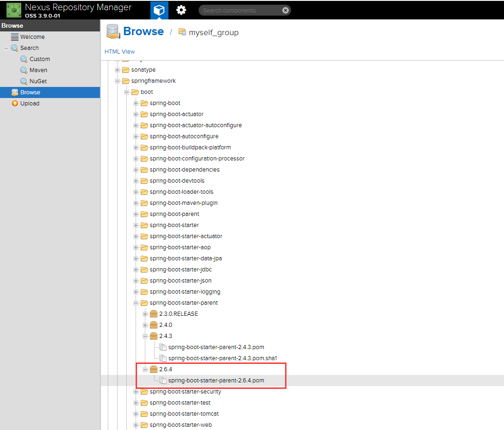504x430 pixels.
Task: Select spring-boot-loader-tools item
Action: click(x=181, y=192)
